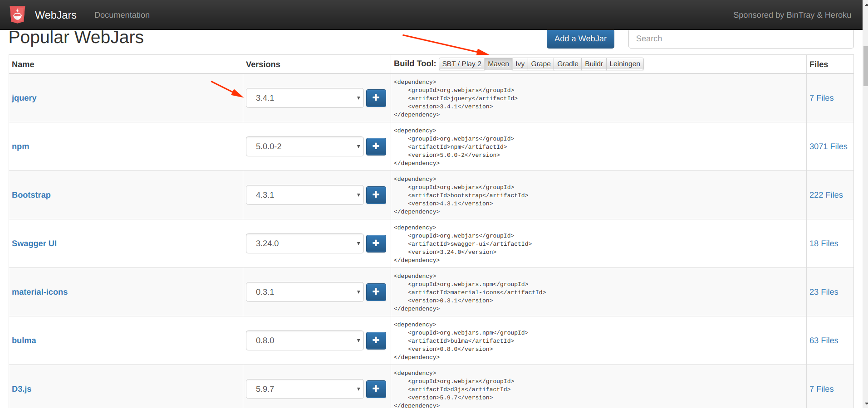Screen dimensions: 868x408
Task: Select the Buildr build tool
Action: [x=594, y=64]
